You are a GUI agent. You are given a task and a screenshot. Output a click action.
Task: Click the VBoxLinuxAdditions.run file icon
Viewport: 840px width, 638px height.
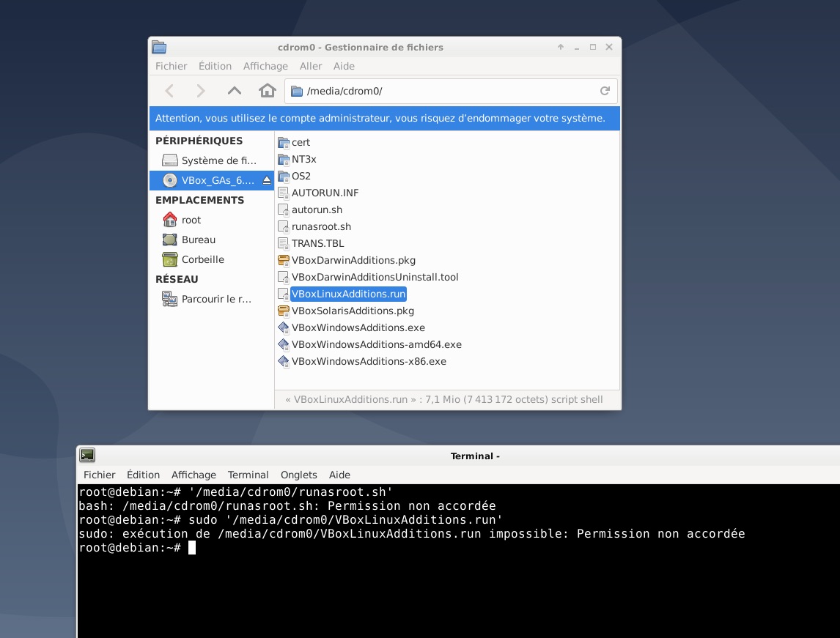(x=284, y=294)
